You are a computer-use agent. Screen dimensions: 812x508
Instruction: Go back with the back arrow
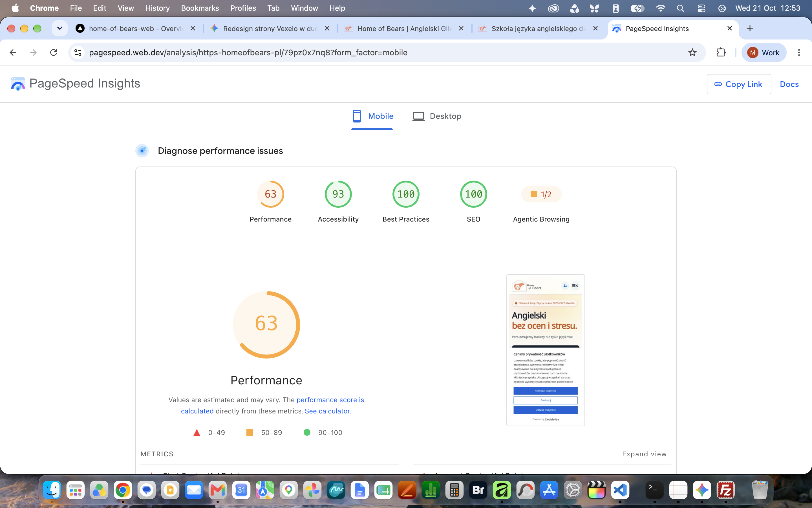pos(13,52)
